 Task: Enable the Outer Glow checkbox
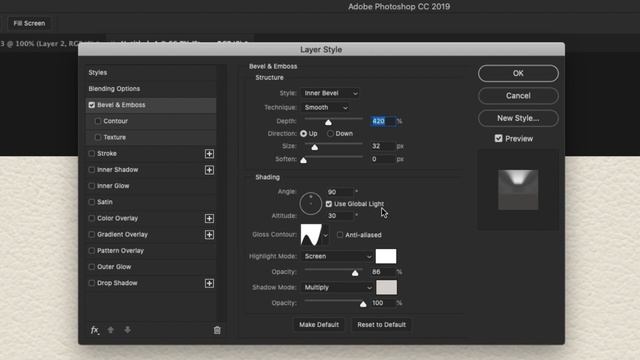tap(91, 267)
